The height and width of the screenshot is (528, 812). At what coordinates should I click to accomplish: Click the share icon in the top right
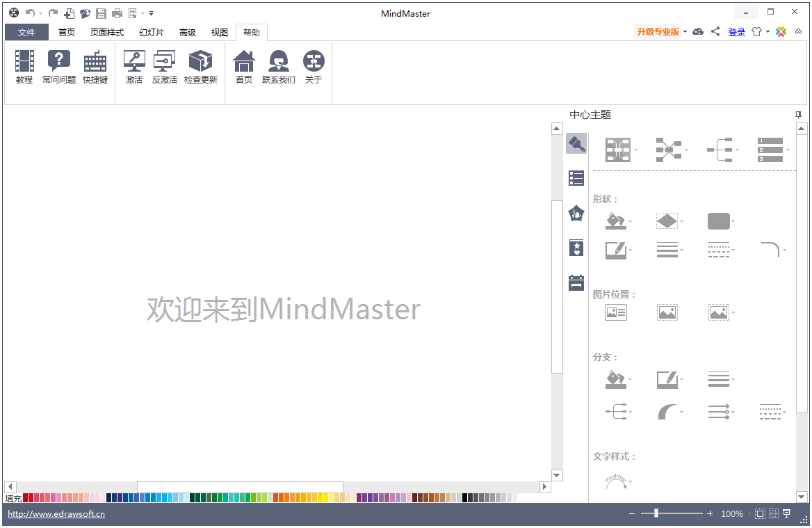pos(715,31)
